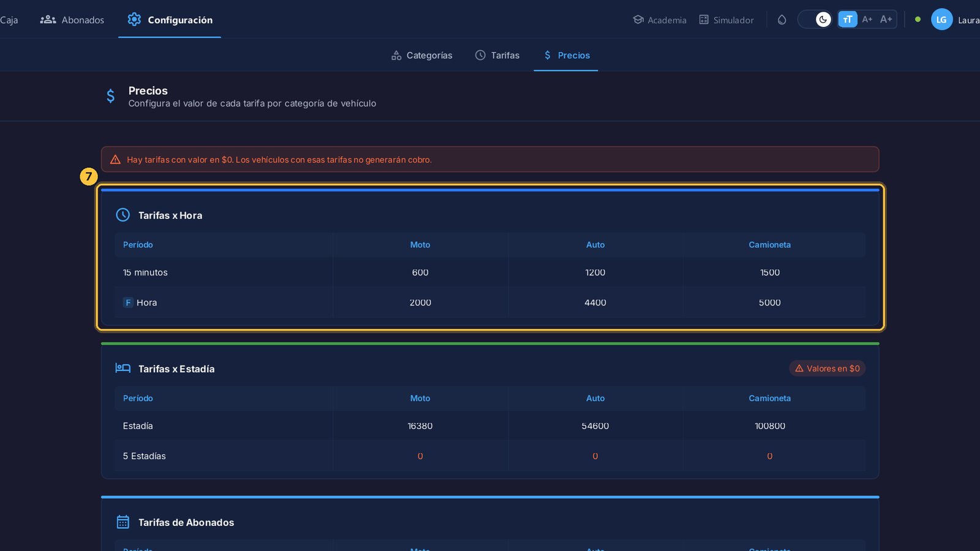The image size is (980, 551).
Task: Click the F badge on Hora row
Action: click(x=128, y=302)
